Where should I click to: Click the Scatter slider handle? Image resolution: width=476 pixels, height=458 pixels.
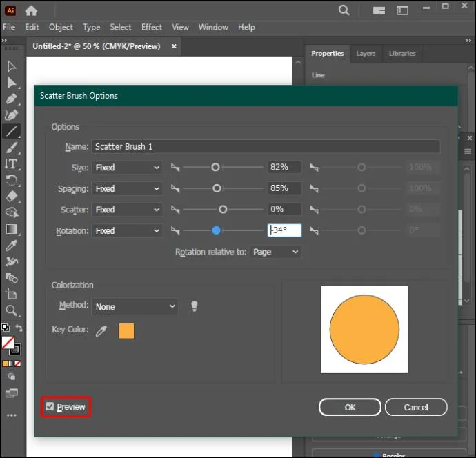pos(223,210)
